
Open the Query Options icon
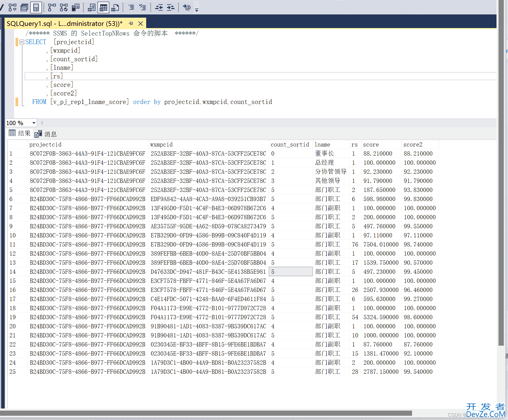click(x=24, y=7)
